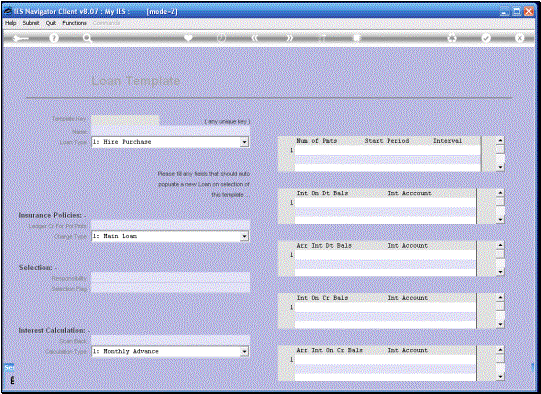
Task: Click the Interval column header
Action: pyautogui.click(x=447, y=141)
